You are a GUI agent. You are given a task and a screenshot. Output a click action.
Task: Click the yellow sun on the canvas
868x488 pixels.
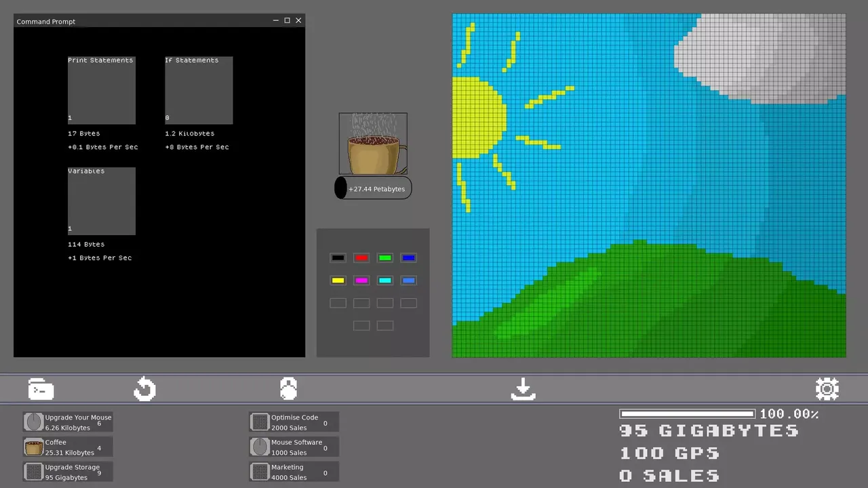coord(478,117)
